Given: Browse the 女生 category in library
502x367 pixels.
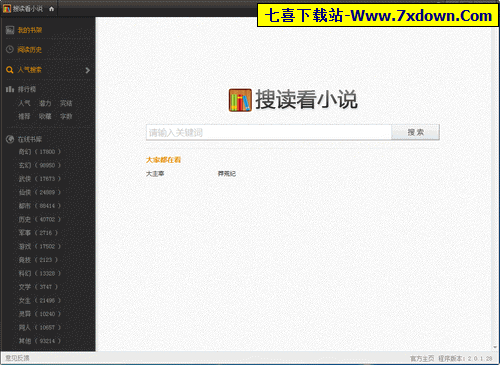Looking at the screenshot, I should [x=40, y=301].
